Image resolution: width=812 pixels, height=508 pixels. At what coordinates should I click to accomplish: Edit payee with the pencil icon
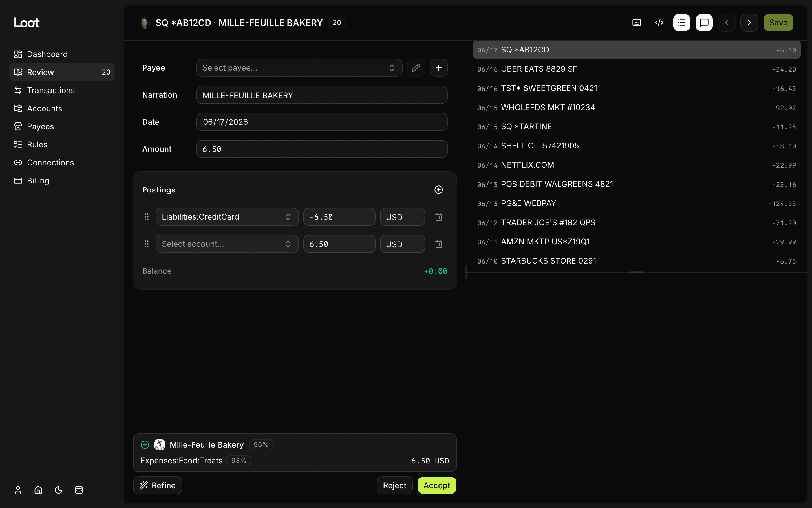416,68
